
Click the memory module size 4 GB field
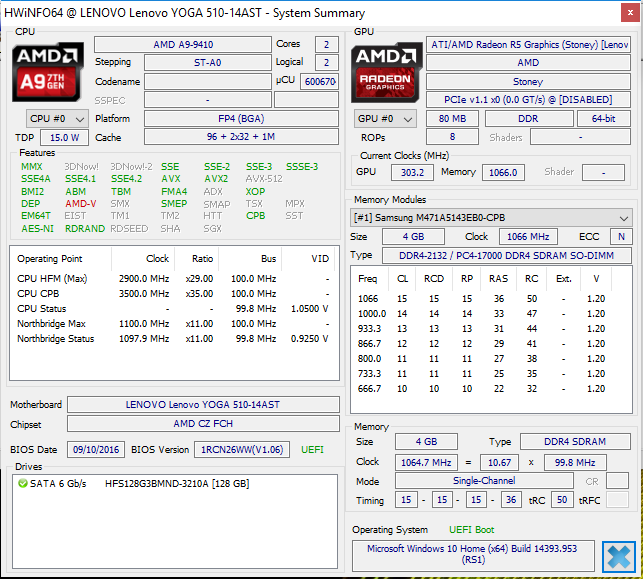pos(413,237)
